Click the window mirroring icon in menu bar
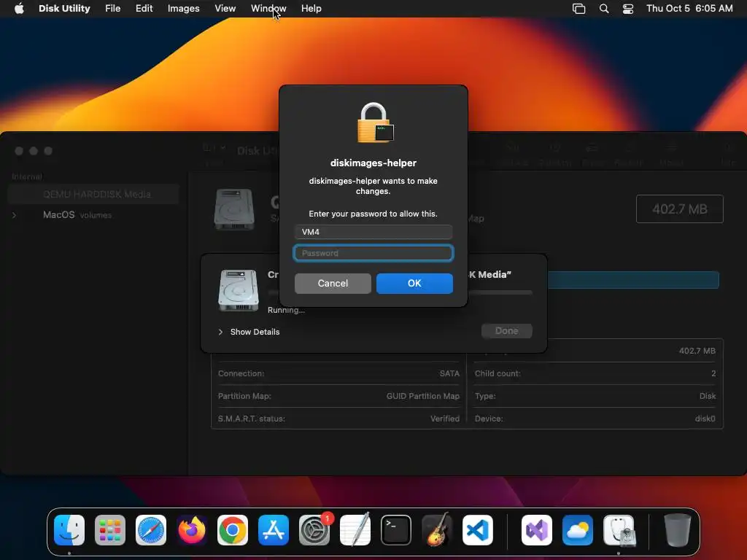The image size is (747, 560). point(578,9)
